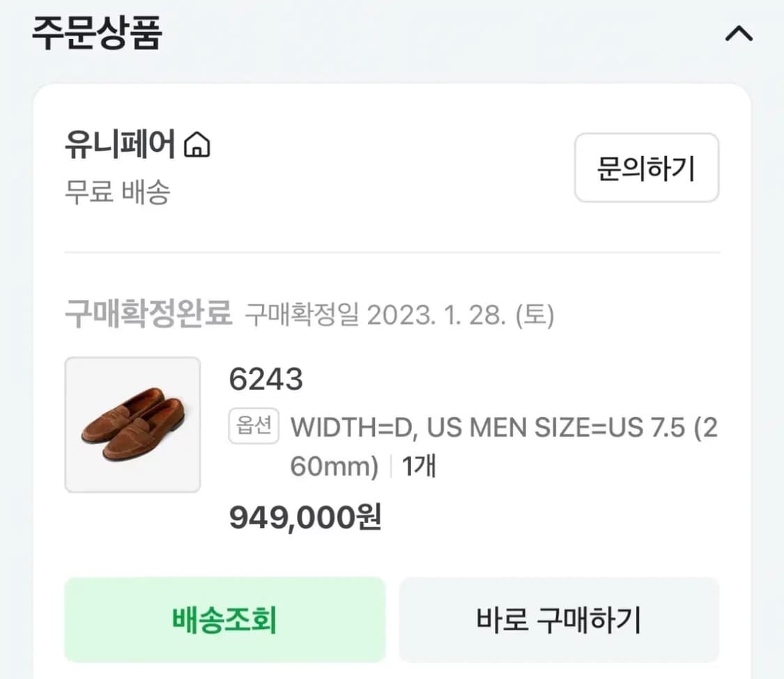784x679 pixels.
Task: Open the brown loafers product thumbnail
Action: pos(132,425)
